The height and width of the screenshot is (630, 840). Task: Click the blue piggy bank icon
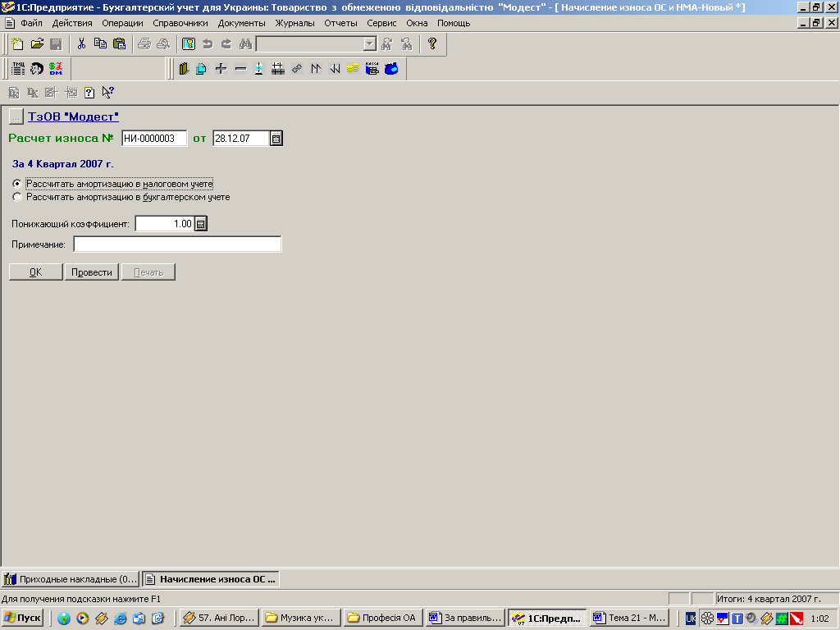391,69
